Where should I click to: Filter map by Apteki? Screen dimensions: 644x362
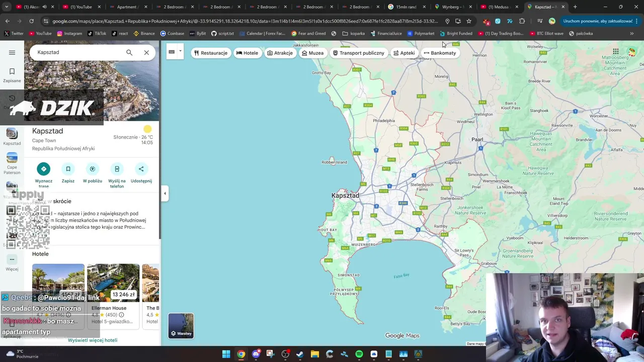click(405, 53)
